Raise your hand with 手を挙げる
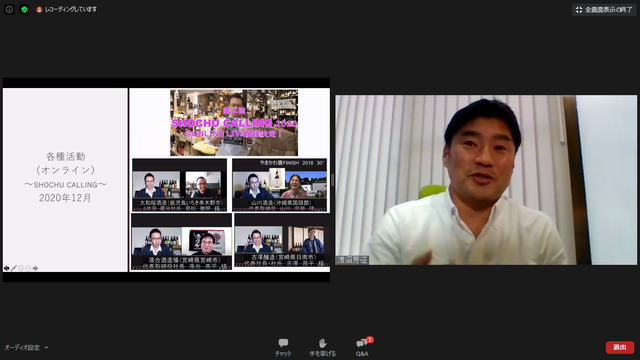The image size is (640, 360). 322,347
